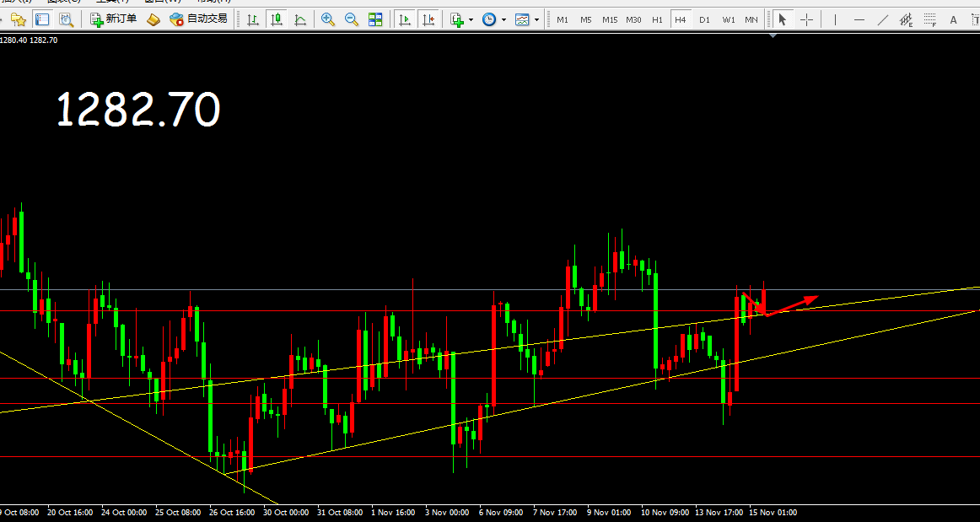Select the H1 timeframe
The width and height of the screenshot is (980, 522).
658,20
